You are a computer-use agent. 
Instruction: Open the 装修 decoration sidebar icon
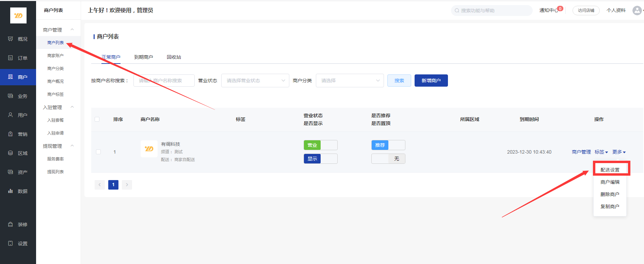(x=11, y=224)
